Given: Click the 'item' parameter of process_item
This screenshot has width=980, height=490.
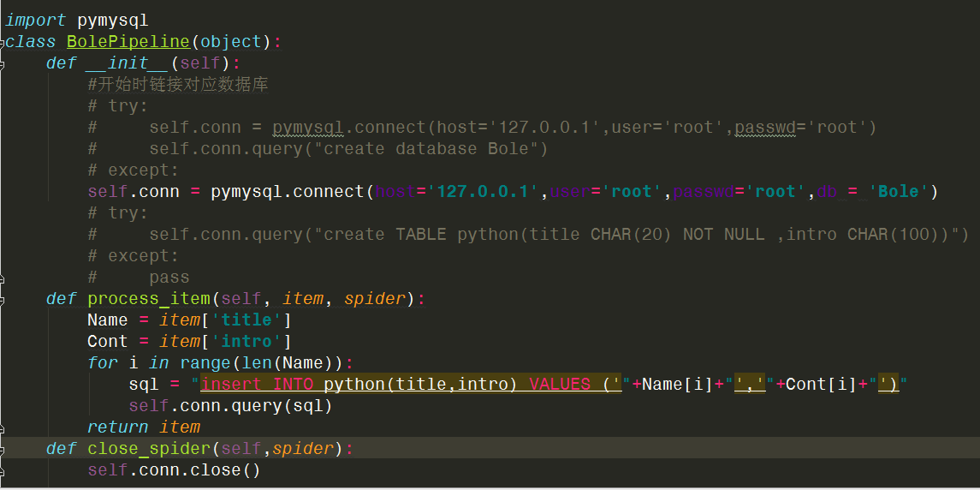Looking at the screenshot, I should tap(302, 299).
